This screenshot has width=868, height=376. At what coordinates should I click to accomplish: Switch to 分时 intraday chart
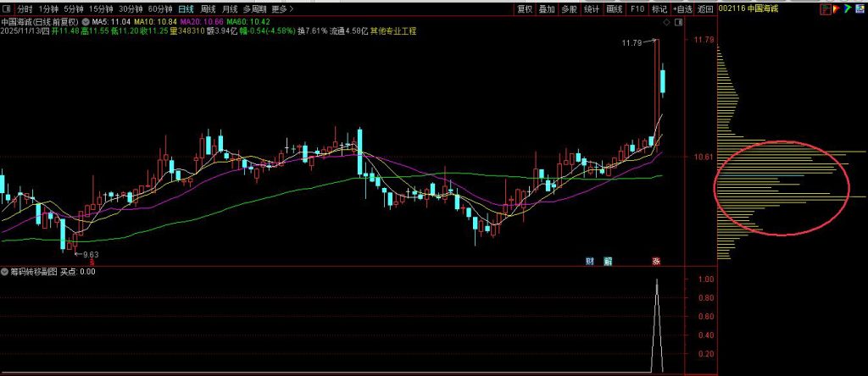(x=25, y=8)
